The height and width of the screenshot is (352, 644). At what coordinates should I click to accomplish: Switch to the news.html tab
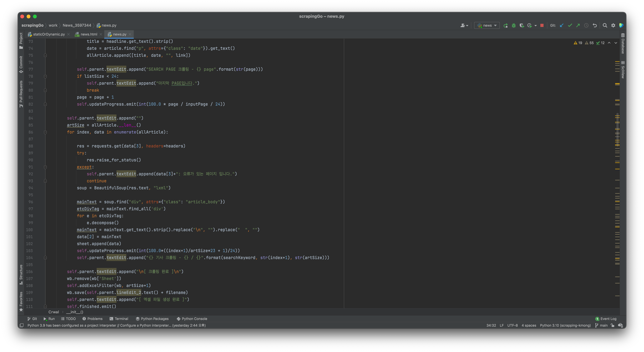click(x=87, y=34)
